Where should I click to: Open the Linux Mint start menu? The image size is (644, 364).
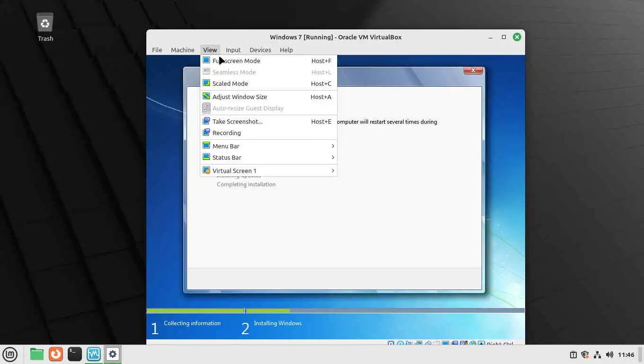10,354
